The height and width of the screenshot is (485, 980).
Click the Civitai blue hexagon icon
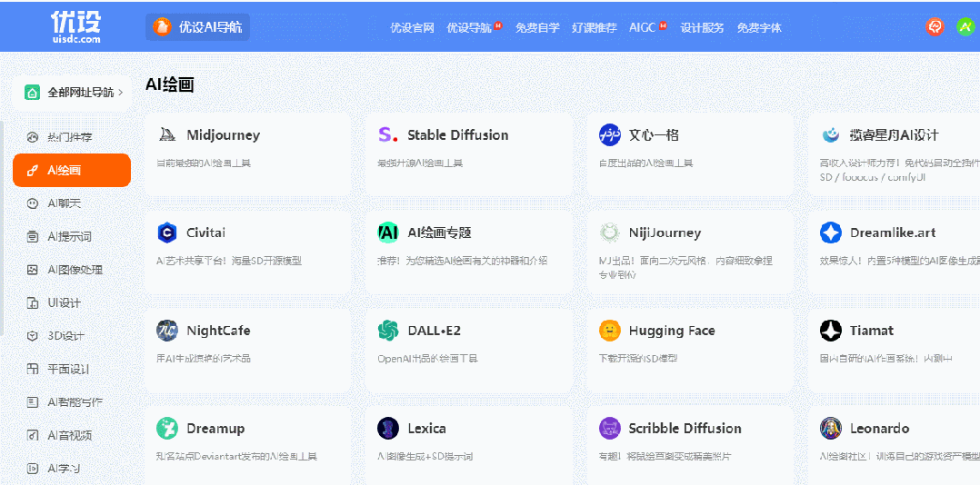click(167, 233)
